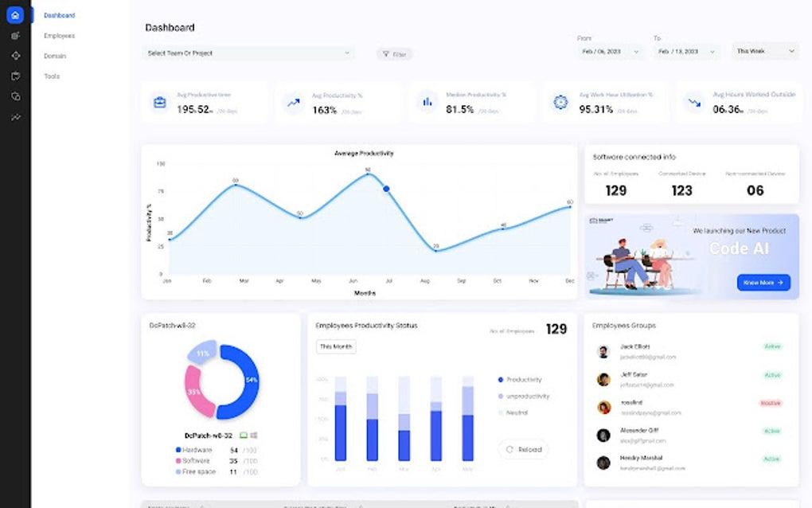Open the This Week range dropdown
The image size is (812, 508).
tap(765, 51)
